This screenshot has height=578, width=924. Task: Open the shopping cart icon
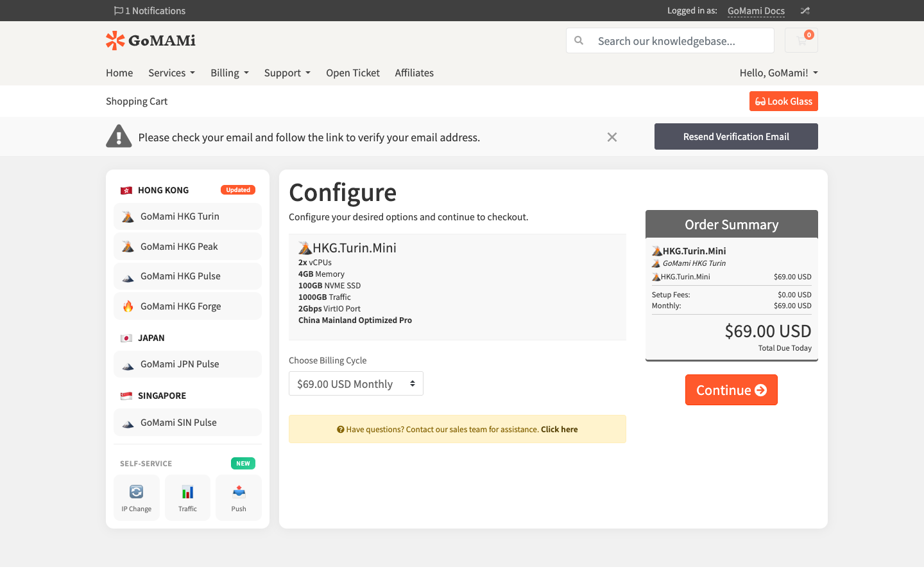coord(801,40)
